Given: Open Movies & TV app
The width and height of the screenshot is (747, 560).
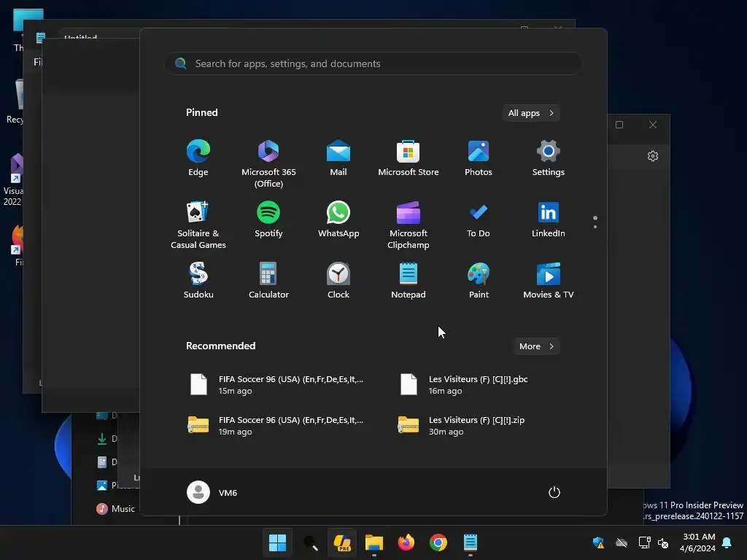Looking at the screenshot, I should point(549,281).
